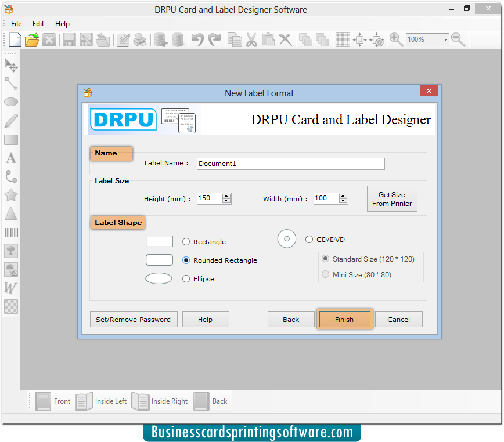Click the Height (mm) input field
This screenshot has height=442, width=504.
coord(210,198)
